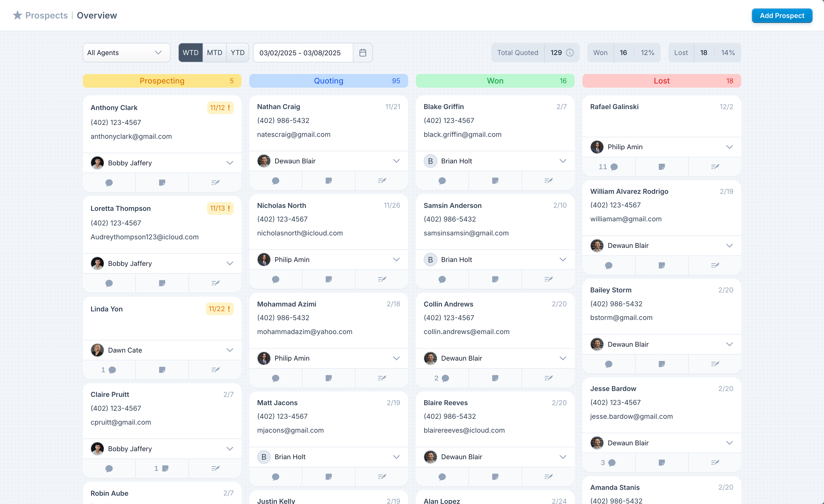Expand agent dropdown on Blake Griffin card
The image size is (824, 504).
(x=562, y=161)
